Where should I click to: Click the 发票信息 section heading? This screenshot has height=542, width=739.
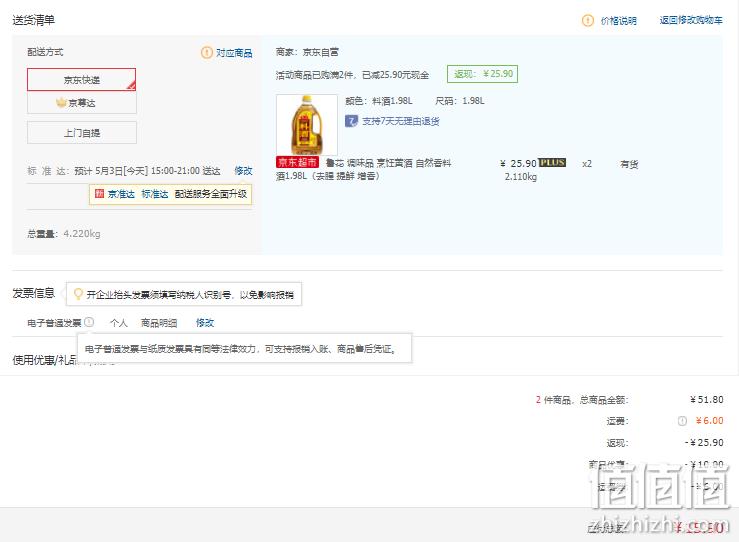(x=33, y=293)
